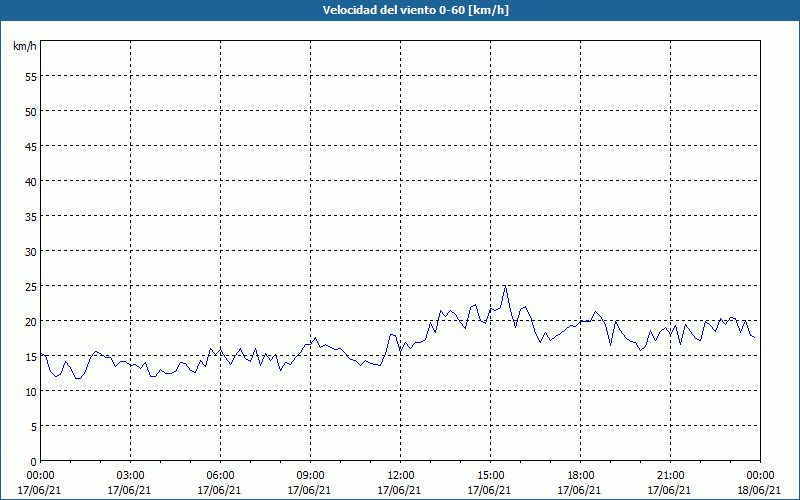Click the 12:00 time axis label

tap(401, 476)
